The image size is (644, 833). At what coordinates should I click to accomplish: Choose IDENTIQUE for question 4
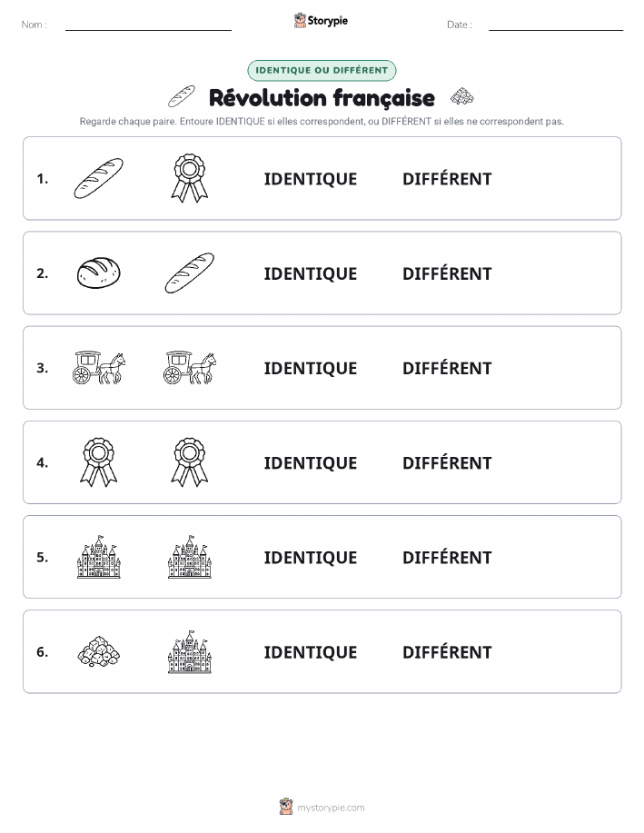coord(311,462)
